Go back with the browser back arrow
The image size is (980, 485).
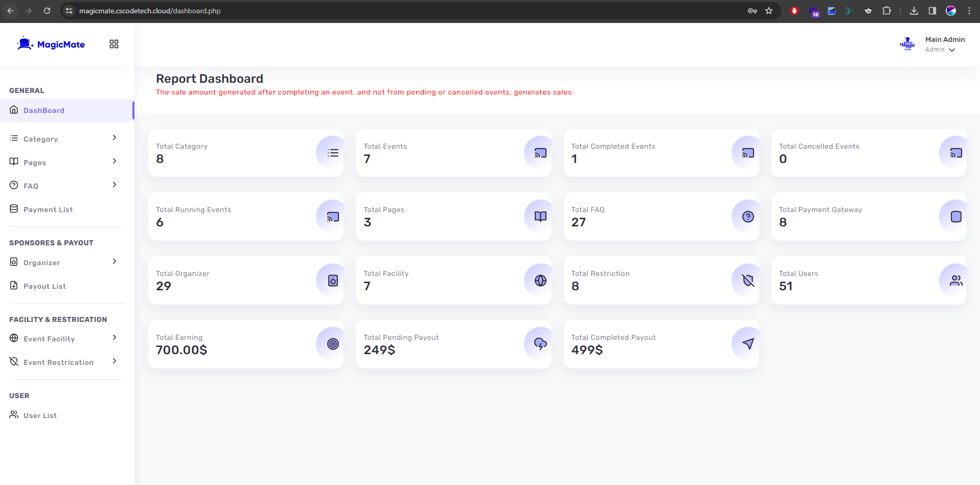click(10, 11)
